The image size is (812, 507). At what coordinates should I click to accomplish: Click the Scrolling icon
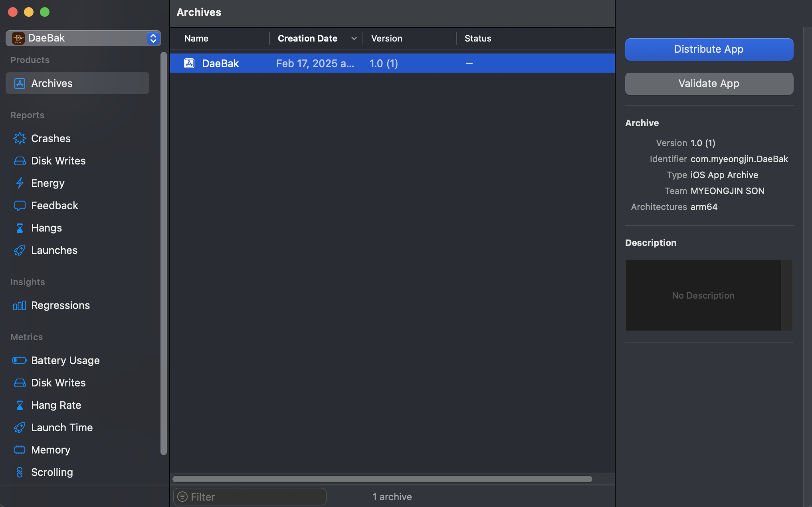point(20,472)
